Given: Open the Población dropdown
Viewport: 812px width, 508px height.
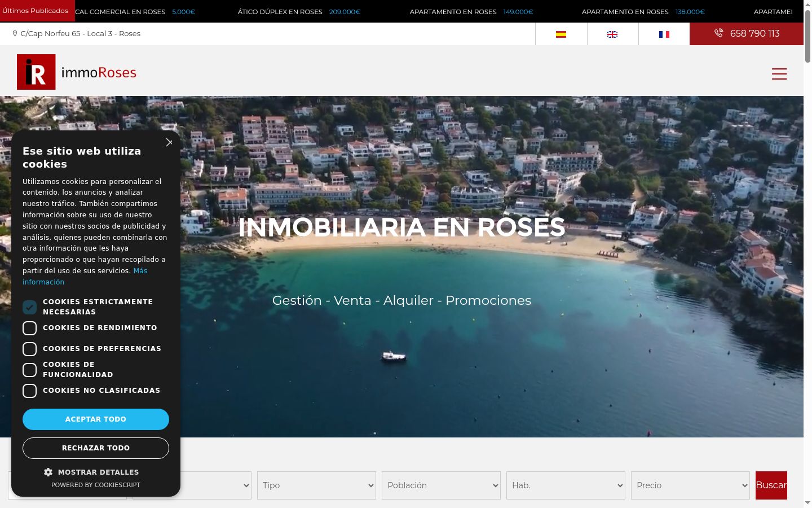Looking at the screenshot, I should click(x=441, y=485).
